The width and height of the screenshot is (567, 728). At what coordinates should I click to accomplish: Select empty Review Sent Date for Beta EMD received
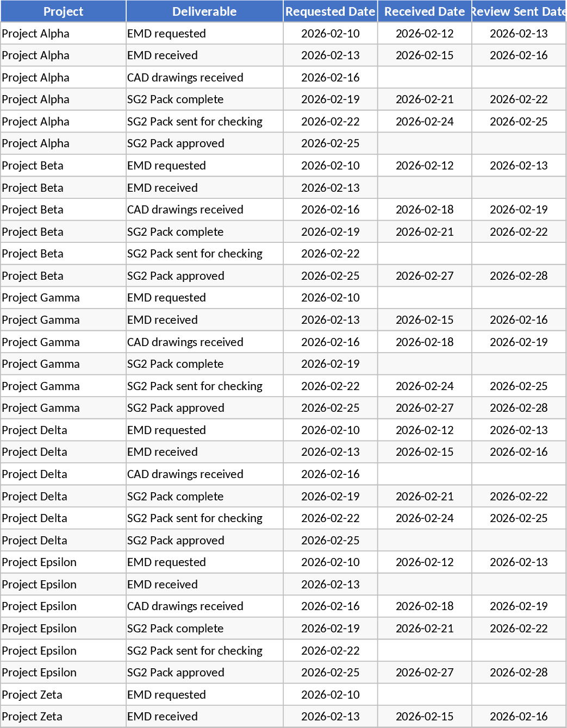pyautogui.click(x=519, y=188)
